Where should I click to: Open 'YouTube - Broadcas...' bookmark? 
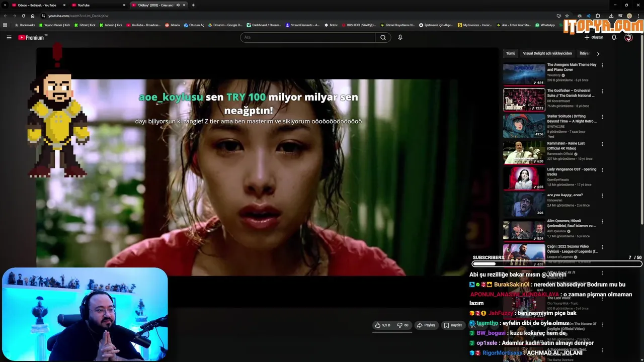[143, 25]
